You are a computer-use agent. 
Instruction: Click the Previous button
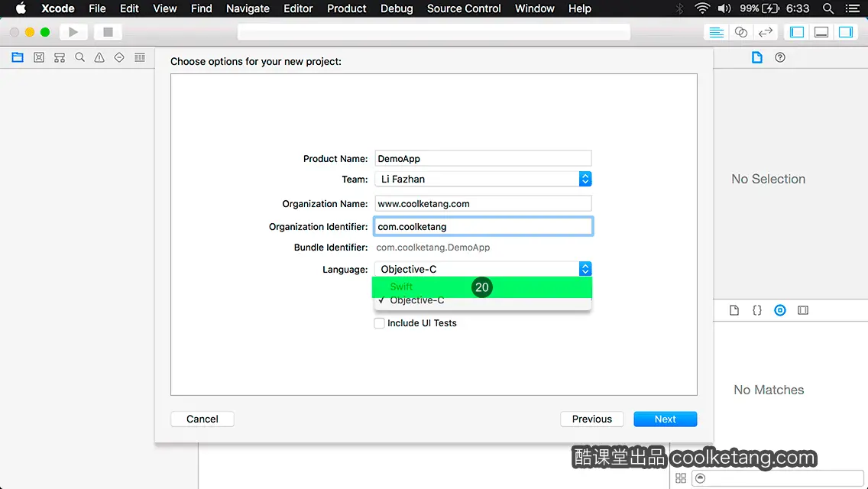[591, 419]
